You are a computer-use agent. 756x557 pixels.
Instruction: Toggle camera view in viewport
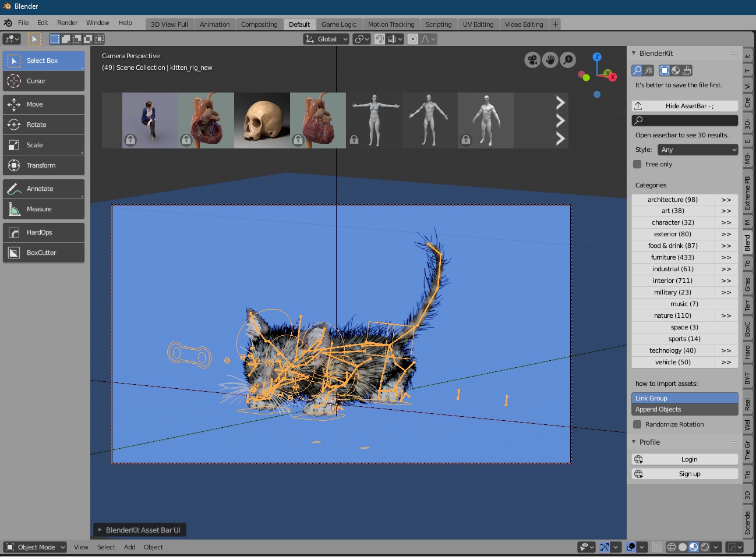(x=532, y=60)
